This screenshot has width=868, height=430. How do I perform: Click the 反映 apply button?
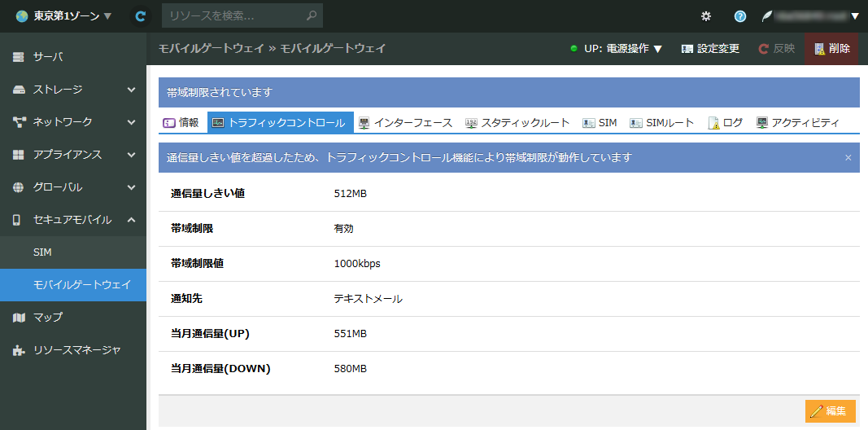tap(776, 49)
